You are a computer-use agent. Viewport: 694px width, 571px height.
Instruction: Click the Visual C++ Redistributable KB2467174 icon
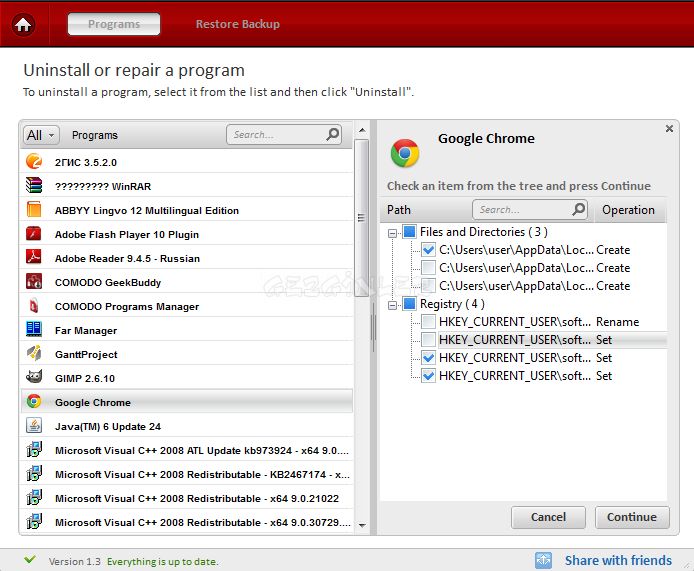click(34, 473)
